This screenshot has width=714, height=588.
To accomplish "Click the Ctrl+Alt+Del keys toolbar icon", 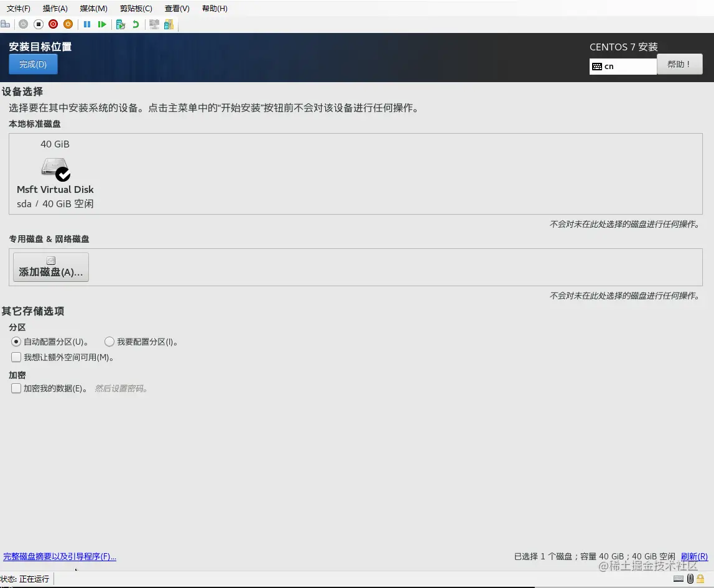I will 6,24.
